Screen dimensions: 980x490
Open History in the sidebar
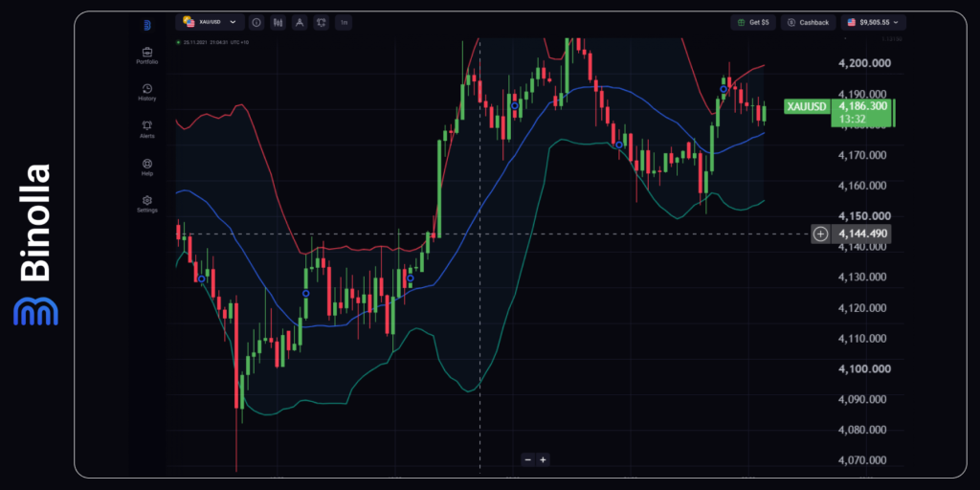pyautogui.click(x=147, y=93)
